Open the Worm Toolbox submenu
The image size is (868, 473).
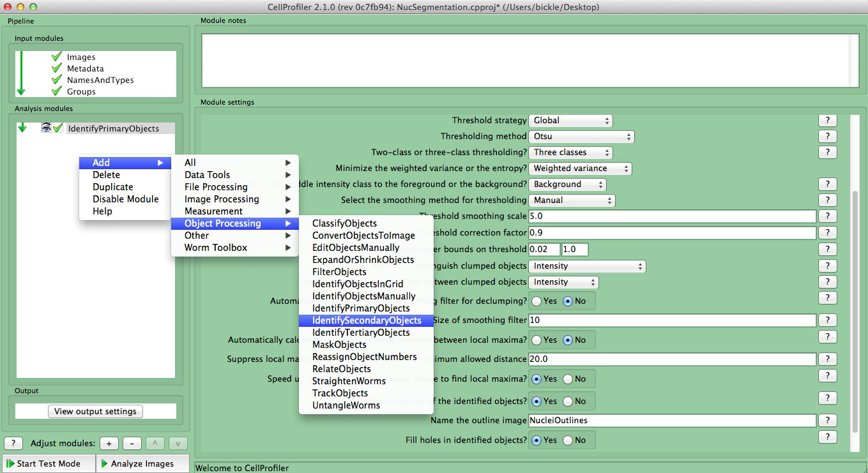click(x=235, y=248)
